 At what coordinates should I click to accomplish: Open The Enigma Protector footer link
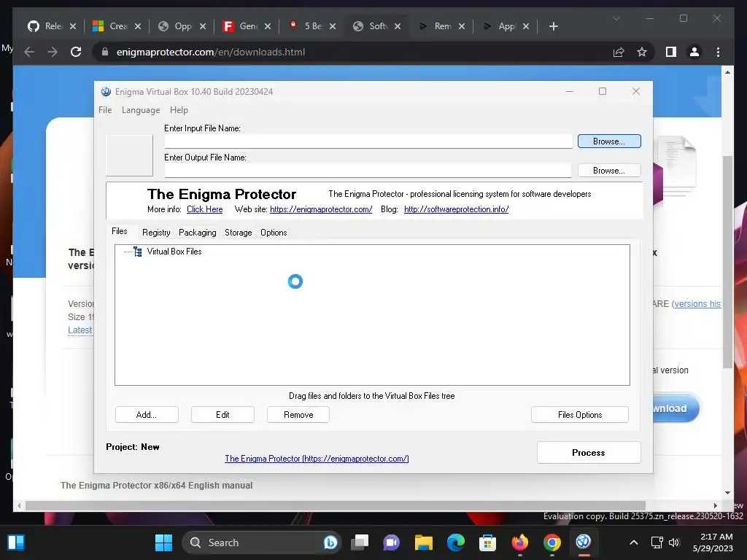317,459
